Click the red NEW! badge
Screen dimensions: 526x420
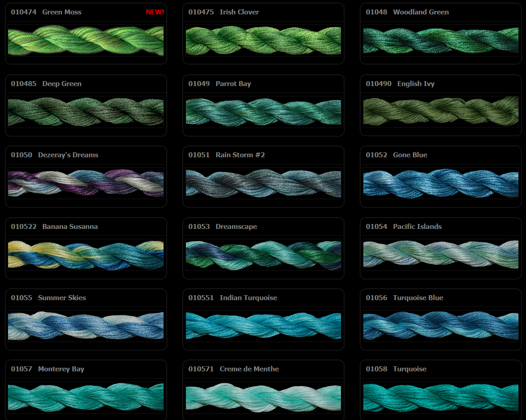coord(155,12)
